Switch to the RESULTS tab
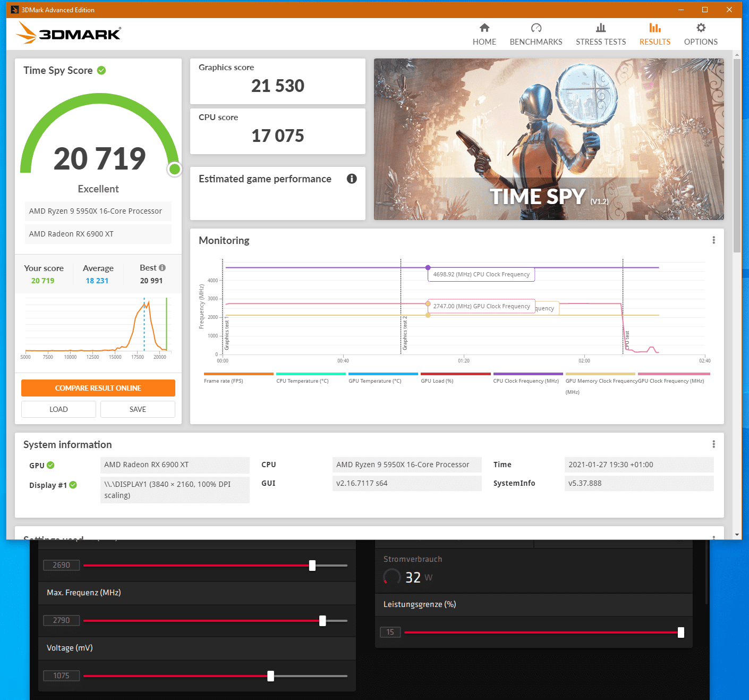 (x=654, y=35)
